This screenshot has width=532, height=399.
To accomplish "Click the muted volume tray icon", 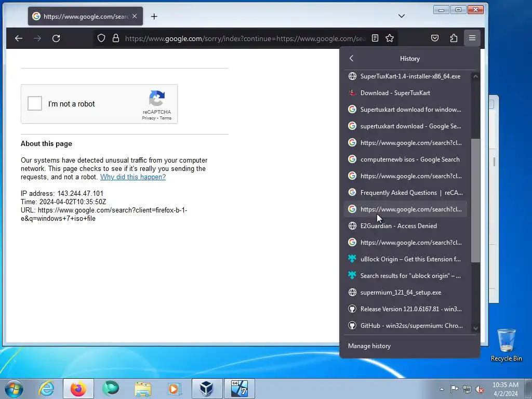I will point(480,389).
